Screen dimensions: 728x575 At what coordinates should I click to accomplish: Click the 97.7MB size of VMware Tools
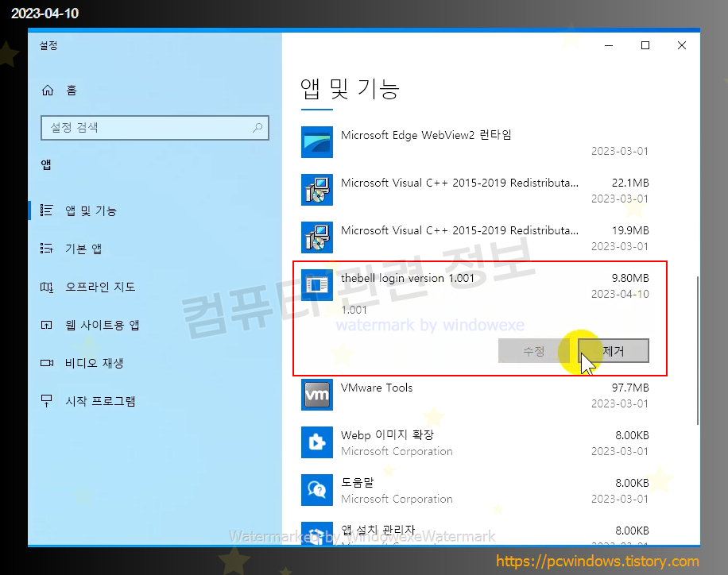point(630,388)
